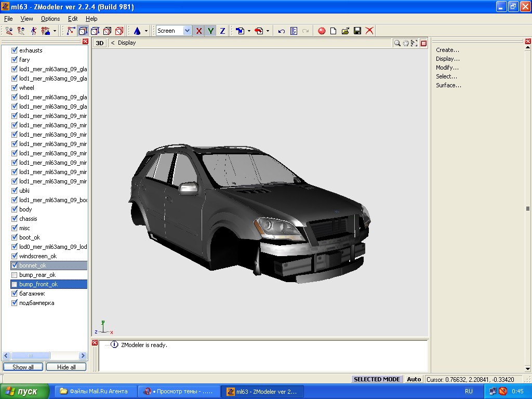Click the walking figure toolbar icon
Screen dimensions: 532x399
click(34, 31)
